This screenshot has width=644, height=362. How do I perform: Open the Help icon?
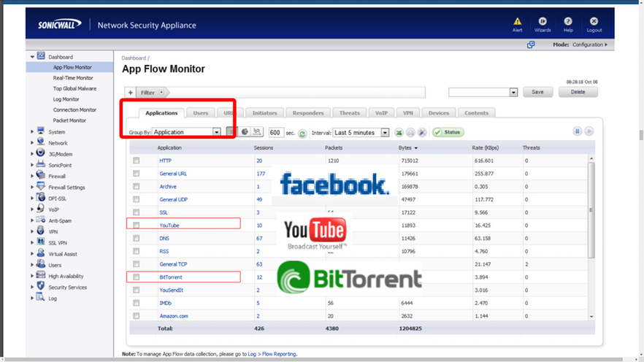coord(568,21)
